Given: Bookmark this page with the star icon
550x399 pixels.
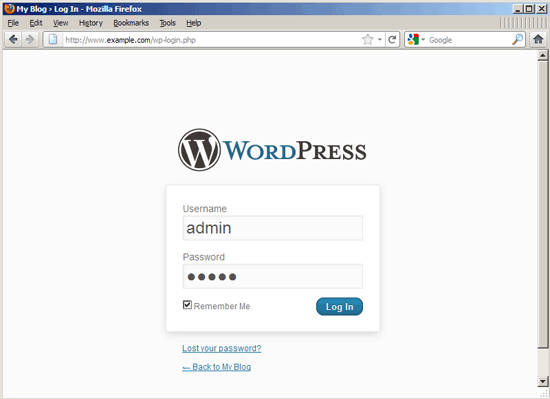Looking at the screenshot, I should (367, 39).
